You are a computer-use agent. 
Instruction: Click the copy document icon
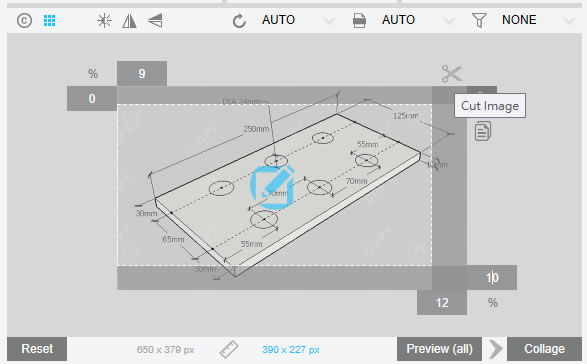[483, 131]
